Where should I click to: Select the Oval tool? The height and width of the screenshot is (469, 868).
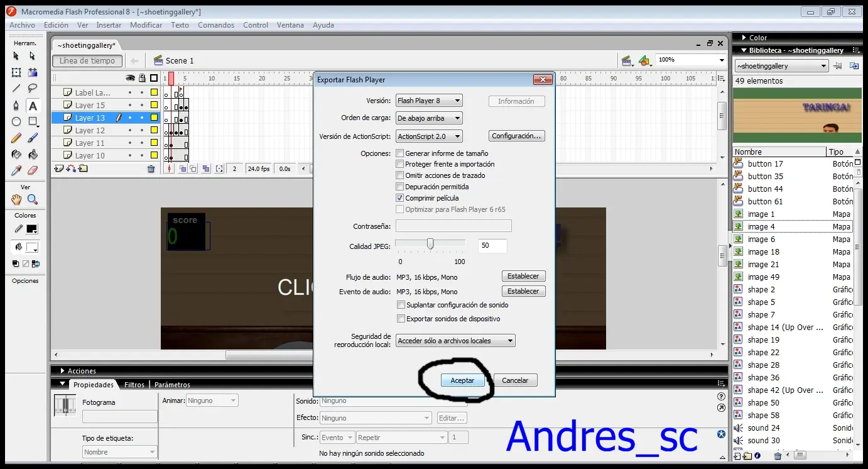pyautogui.click(x=16, y=122)
